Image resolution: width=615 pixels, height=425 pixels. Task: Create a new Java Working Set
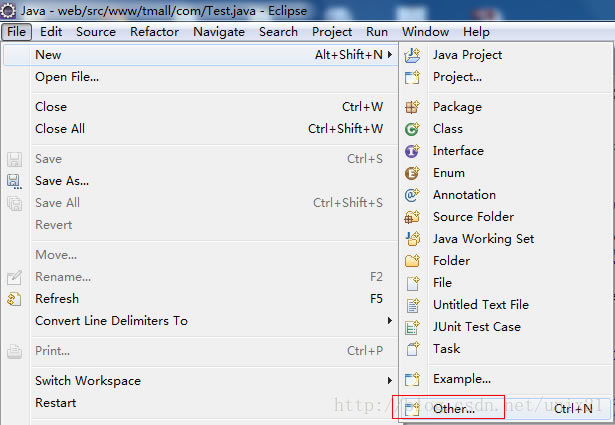[x=506, y=238]
